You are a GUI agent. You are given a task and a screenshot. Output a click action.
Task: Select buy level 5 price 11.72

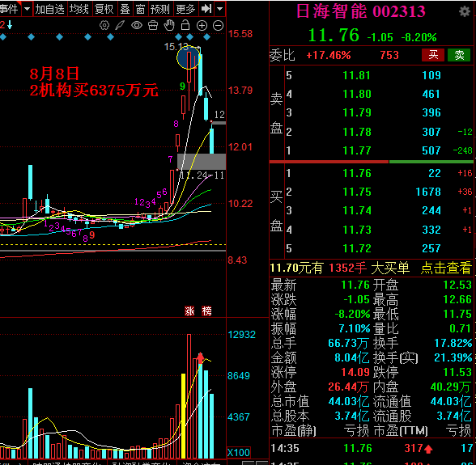coord(357,248)
